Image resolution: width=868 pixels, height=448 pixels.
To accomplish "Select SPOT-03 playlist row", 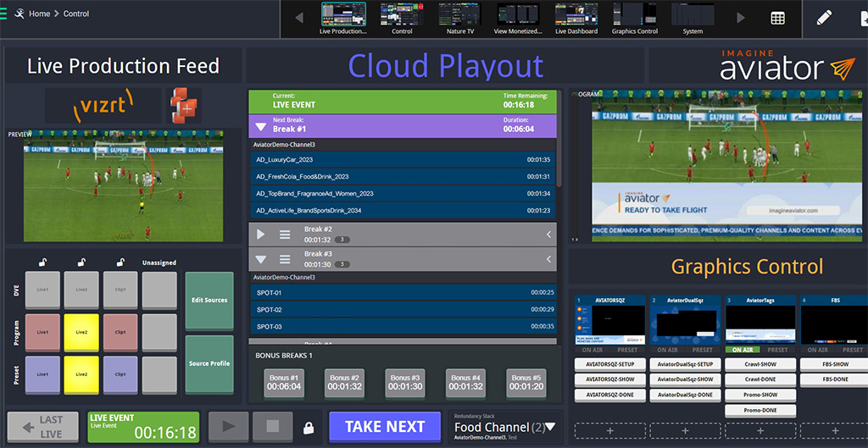I will point(403,326).
